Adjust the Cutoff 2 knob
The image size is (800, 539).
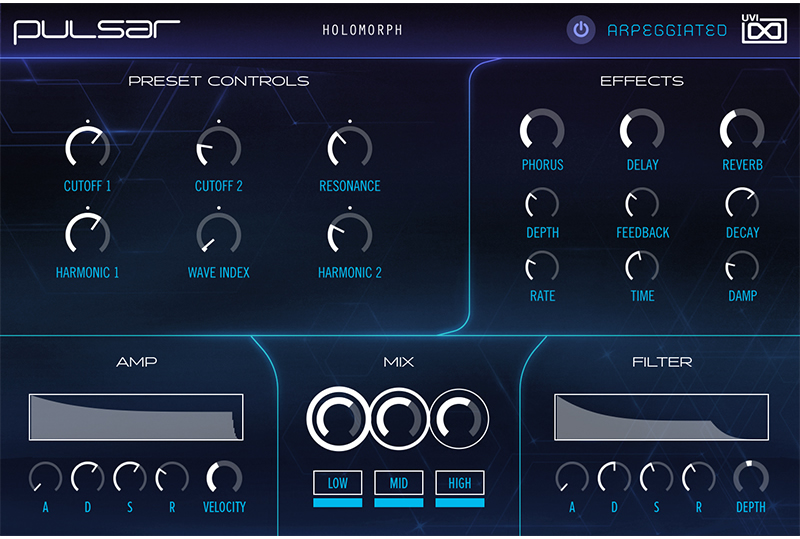pyautogui.click(x=218, y=146)
